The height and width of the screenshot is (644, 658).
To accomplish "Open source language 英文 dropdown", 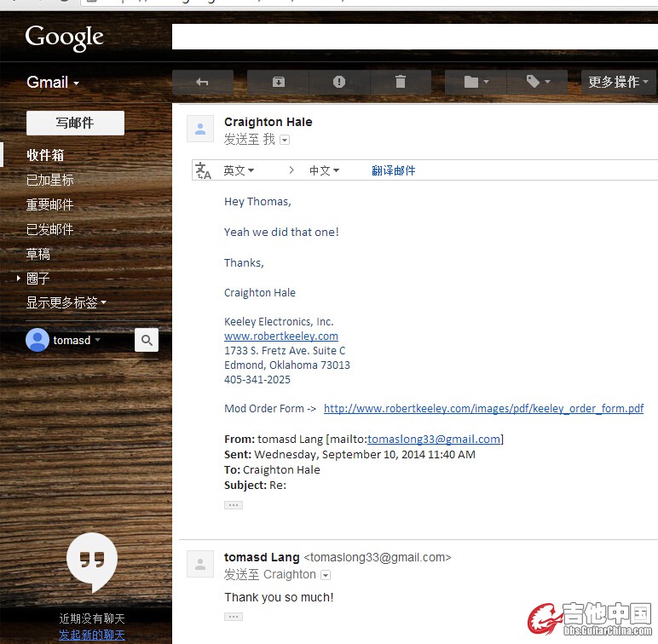I will tap(239, 170).
